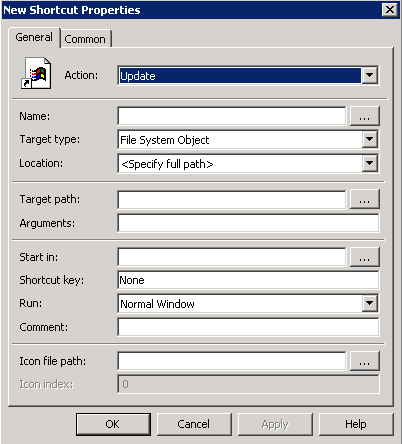Open the Run window mode dropdown
402x444 pixels.
(369, 303)
